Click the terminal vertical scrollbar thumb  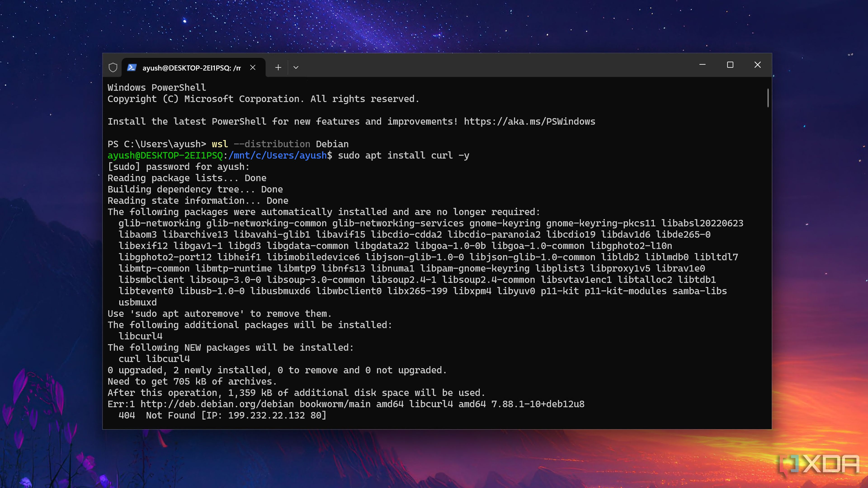tap(768, 98)
